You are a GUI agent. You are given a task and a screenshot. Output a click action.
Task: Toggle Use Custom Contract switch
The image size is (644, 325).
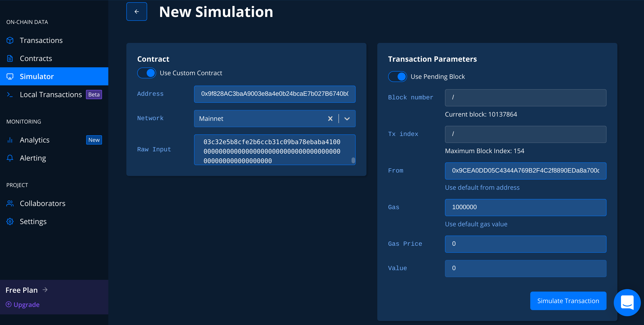(x=146, y=73)
